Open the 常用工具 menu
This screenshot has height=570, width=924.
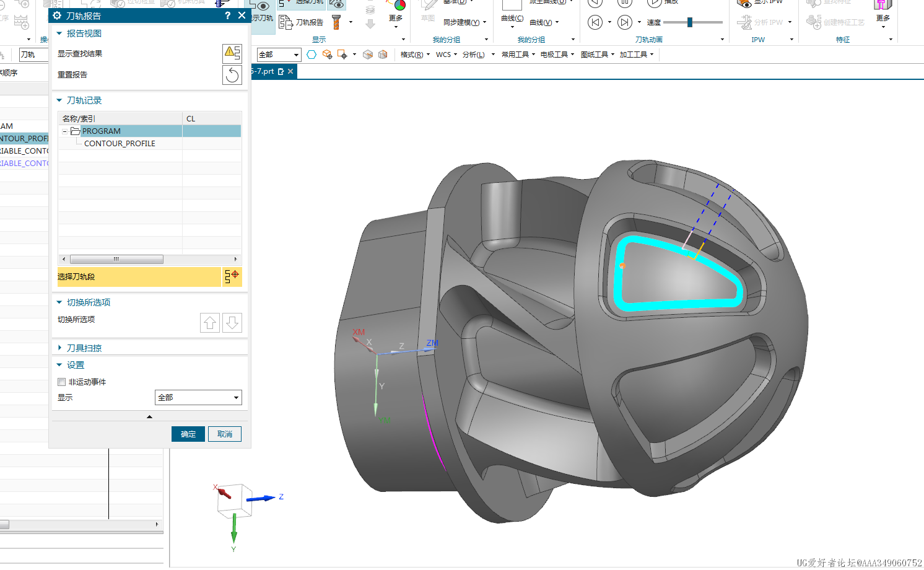click(x=518, y=55)
